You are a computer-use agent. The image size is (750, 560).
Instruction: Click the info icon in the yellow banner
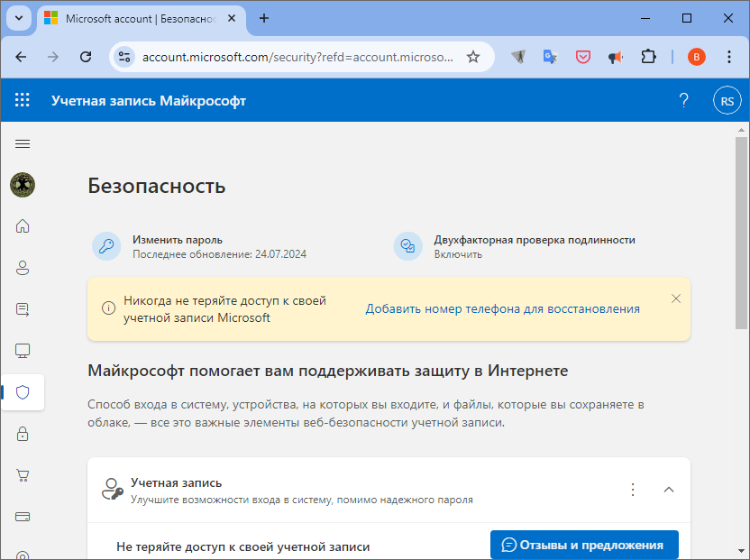pyautogui.click(x=108, y=308)
